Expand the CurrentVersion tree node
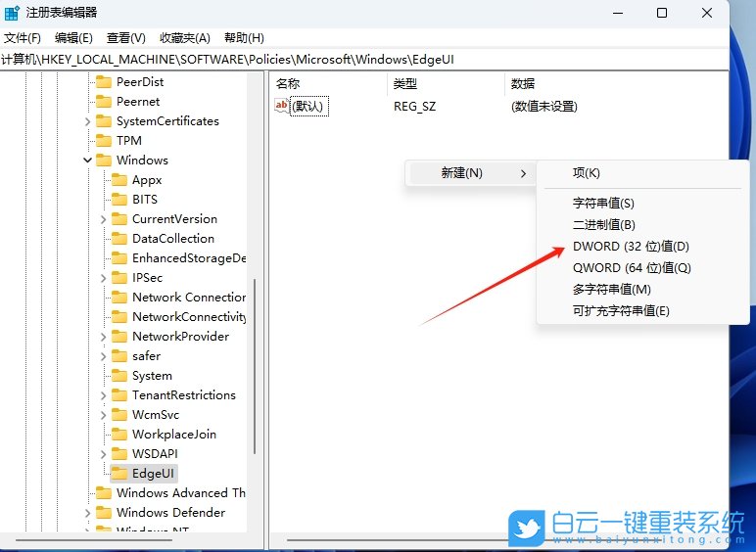This screenshot has height=552, width=756. [x=103, y=219]
